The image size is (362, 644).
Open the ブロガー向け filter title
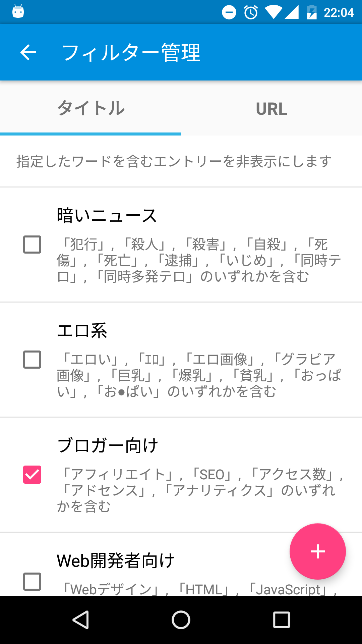point(108,445)
